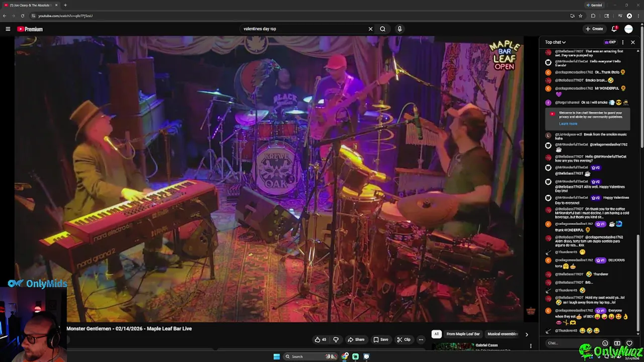Follow the Learn more link in chat
644x362 pixels.
(x=568, y=124)
